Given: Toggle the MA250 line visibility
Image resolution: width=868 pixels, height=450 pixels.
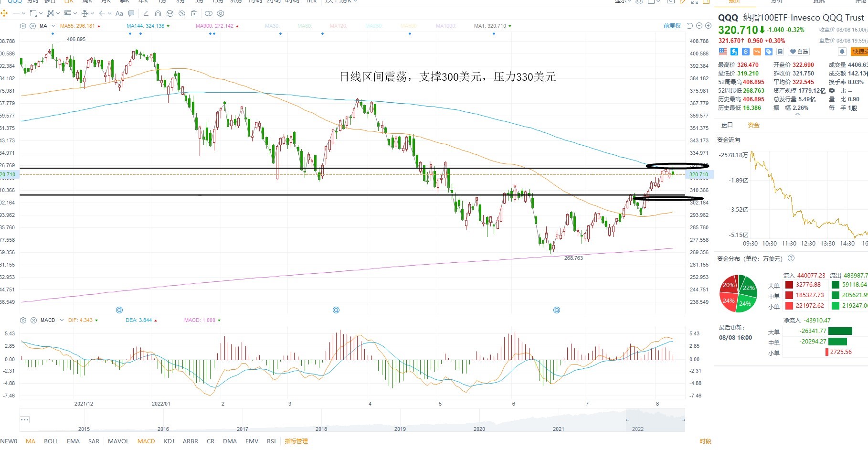Looking at the screenshot, I should [374, 26].
